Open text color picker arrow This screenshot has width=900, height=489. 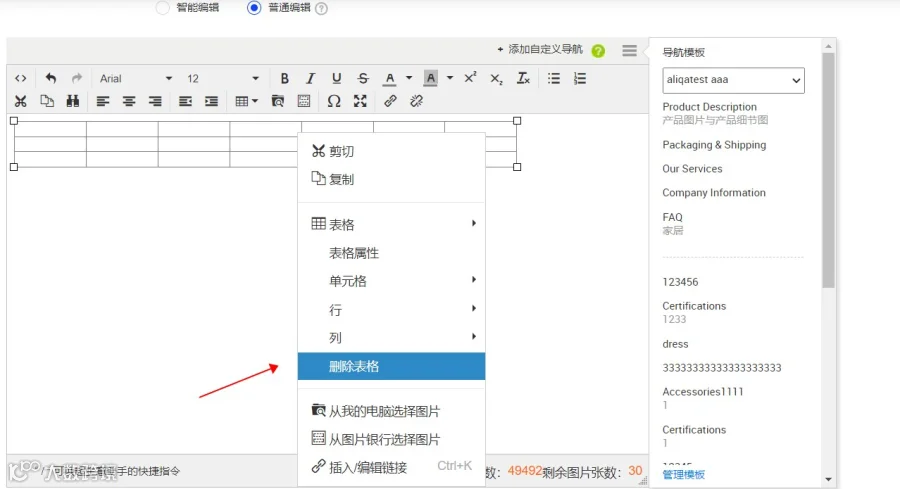click(x=409, y=78)
